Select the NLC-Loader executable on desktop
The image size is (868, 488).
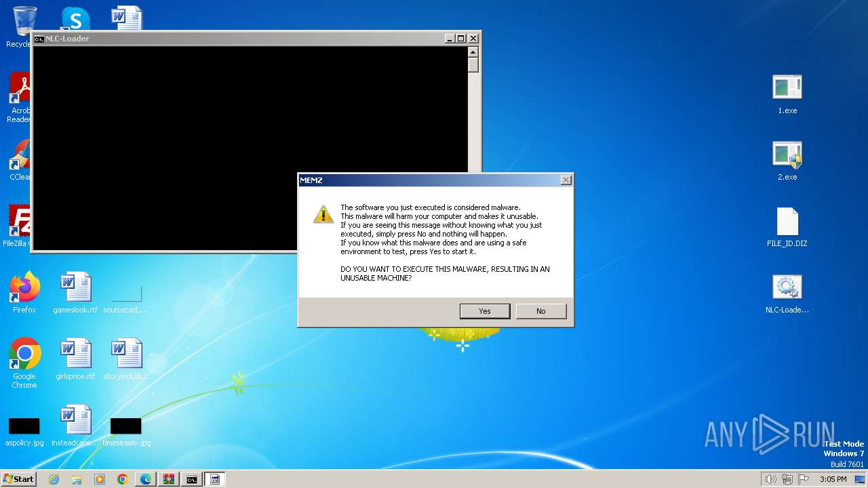pyautogui.click(x=787, y=293)
